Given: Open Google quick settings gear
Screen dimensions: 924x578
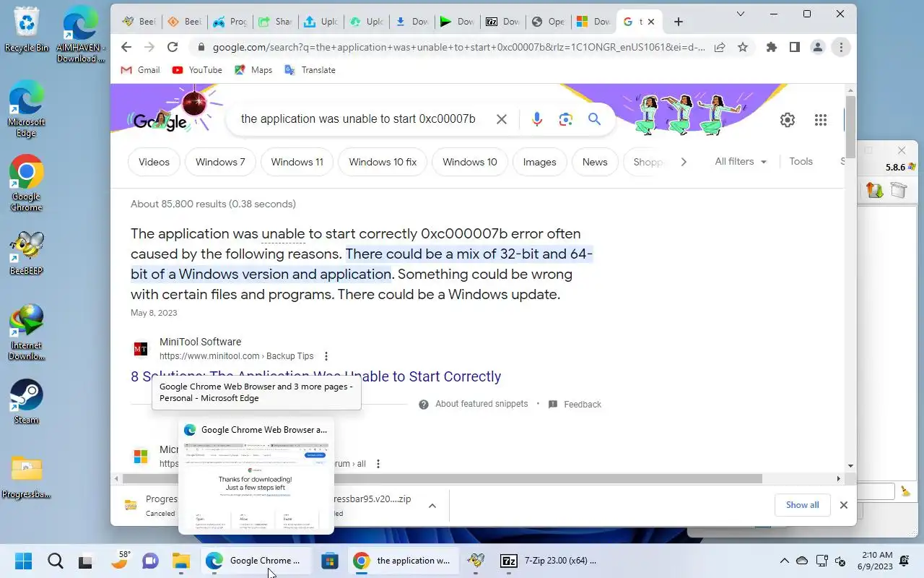Looking at the screenshot, I should pos(788,120).
